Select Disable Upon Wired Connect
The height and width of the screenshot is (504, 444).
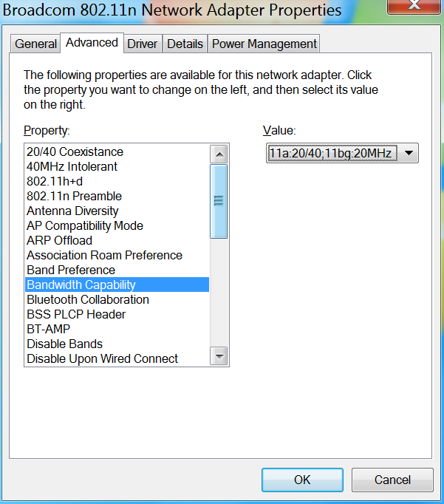pyautogui.click(x=117, y=358)
